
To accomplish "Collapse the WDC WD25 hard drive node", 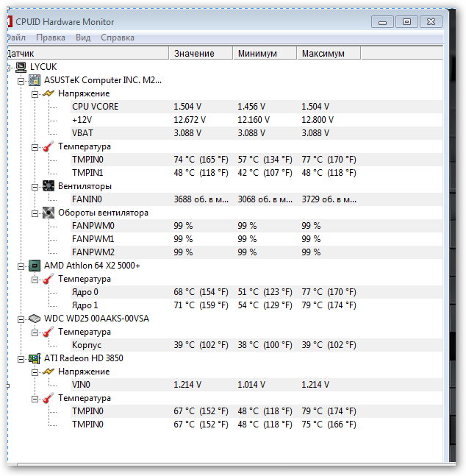I will click(21, 319).
